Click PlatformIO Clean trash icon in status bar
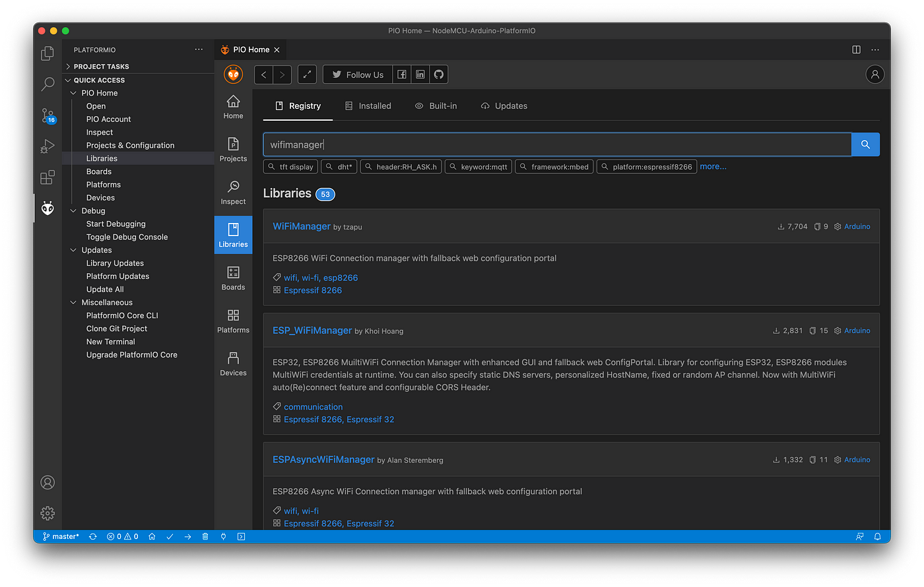Screen dimensions: 924x587 click(205, 537)
